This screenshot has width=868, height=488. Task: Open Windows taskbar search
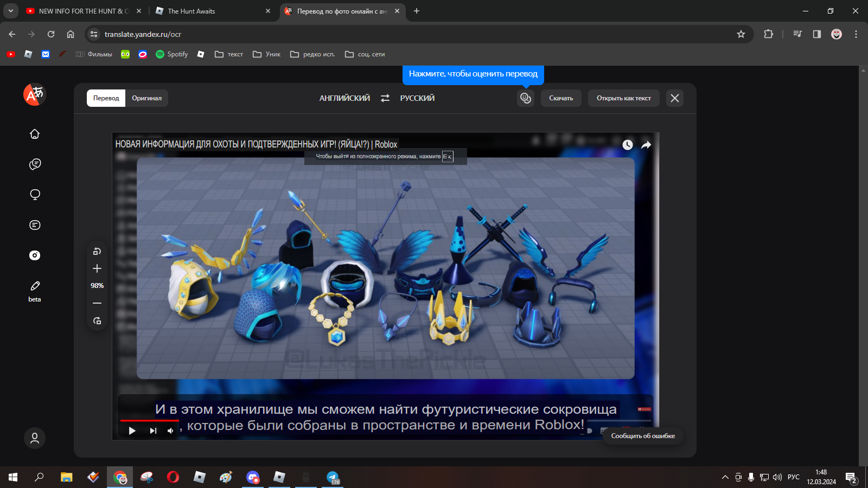point(39,477)
